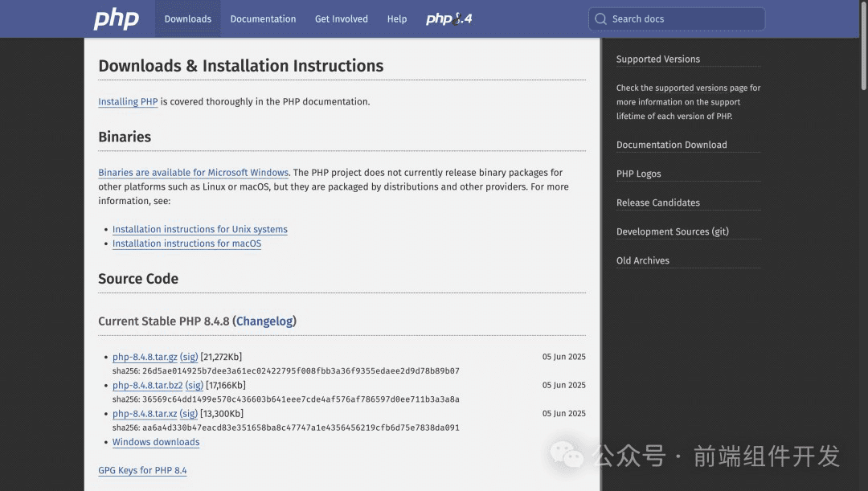Download the php-8.4.8.tar.bz2 archive
Viewport: 868px width, 491px height.
tap(147, 385)
